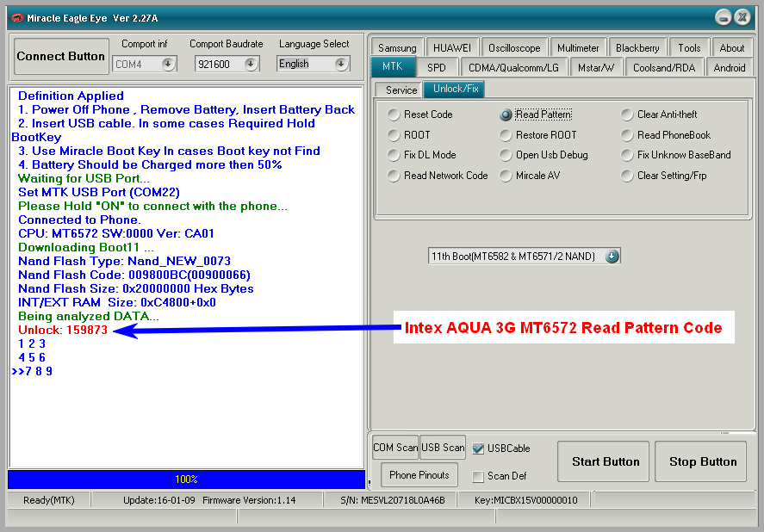Screen dimensions: 764x532
Task: Expand the Comport Baudrate dropdown arrow
Action: click(251, 64)
